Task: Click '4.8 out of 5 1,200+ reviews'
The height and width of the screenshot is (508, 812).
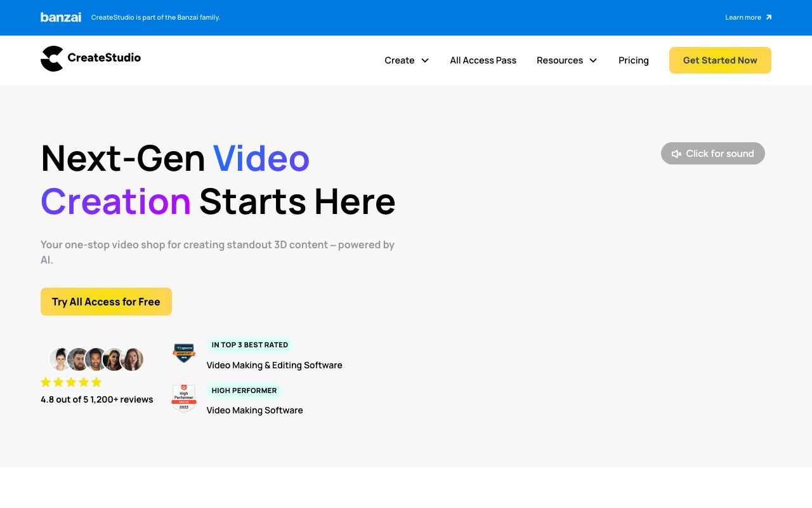Action: tap(96, 399)
